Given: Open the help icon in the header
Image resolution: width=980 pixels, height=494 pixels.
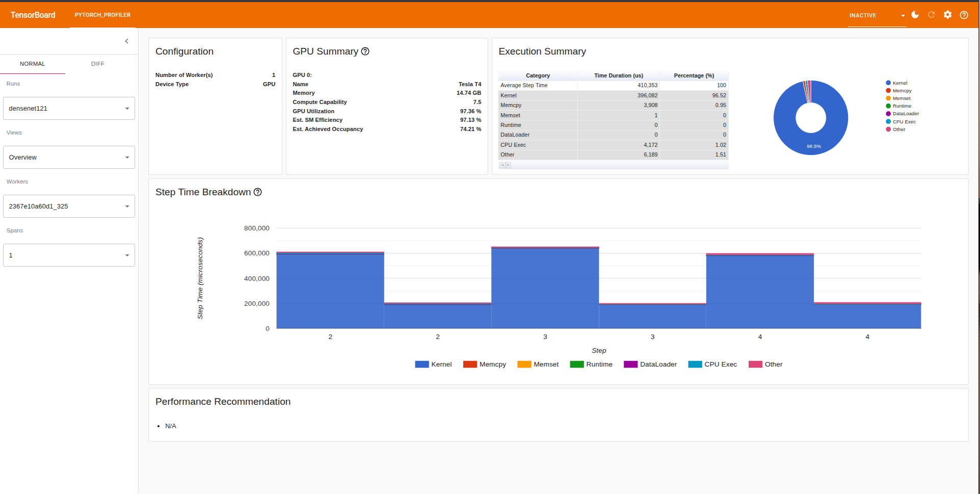Looking at the screenshot, I should [x=964, y=15].
